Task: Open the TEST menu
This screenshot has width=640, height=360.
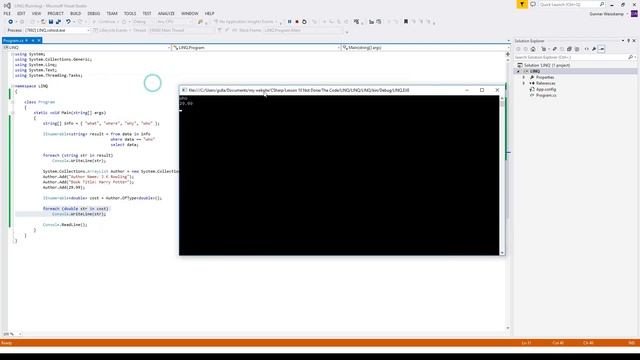Action: click(147, 13)
